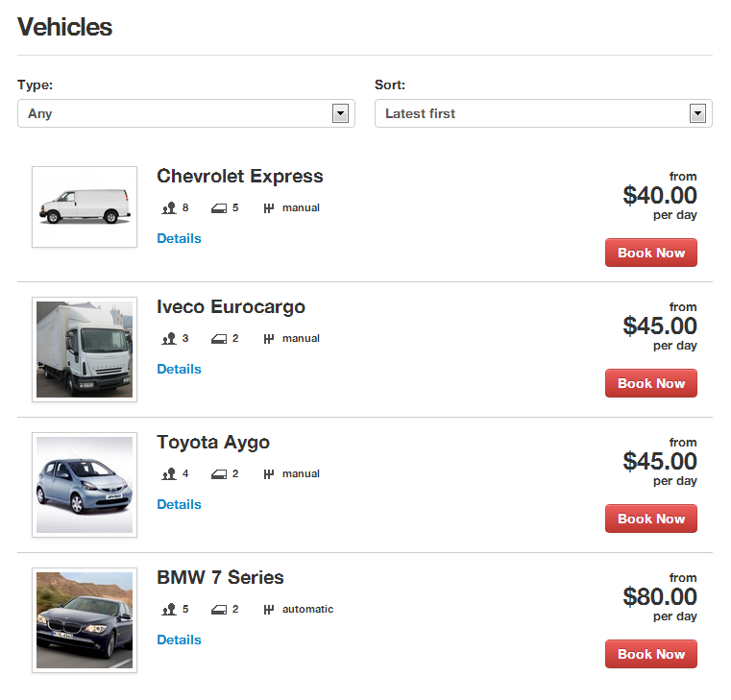Select the Chevrolet Express van thumbnail
Image resolution: width=731 pixels, height=700 pixels.
(x=85, y=206)
